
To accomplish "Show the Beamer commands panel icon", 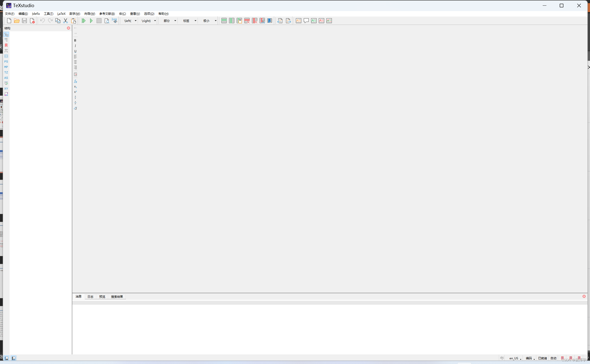I will [x=6, y=83].
